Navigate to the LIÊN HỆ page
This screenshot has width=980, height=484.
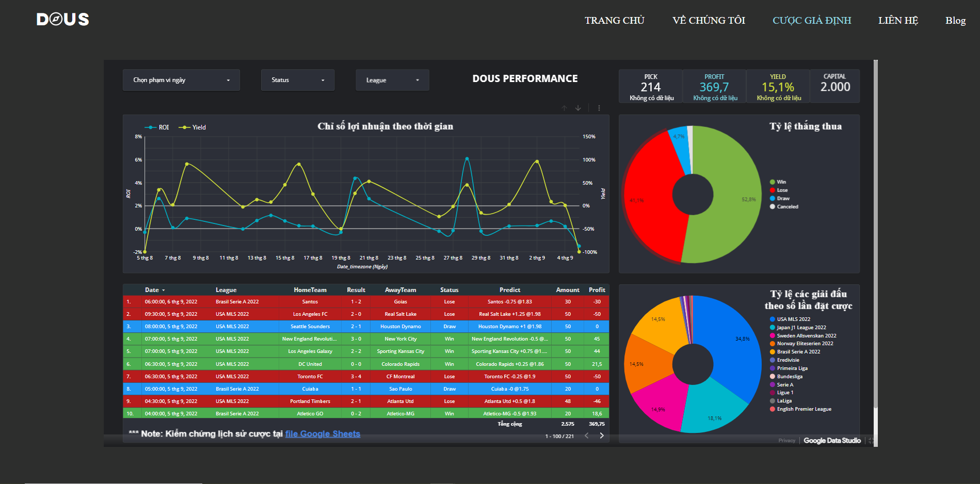tap(898, 21)
